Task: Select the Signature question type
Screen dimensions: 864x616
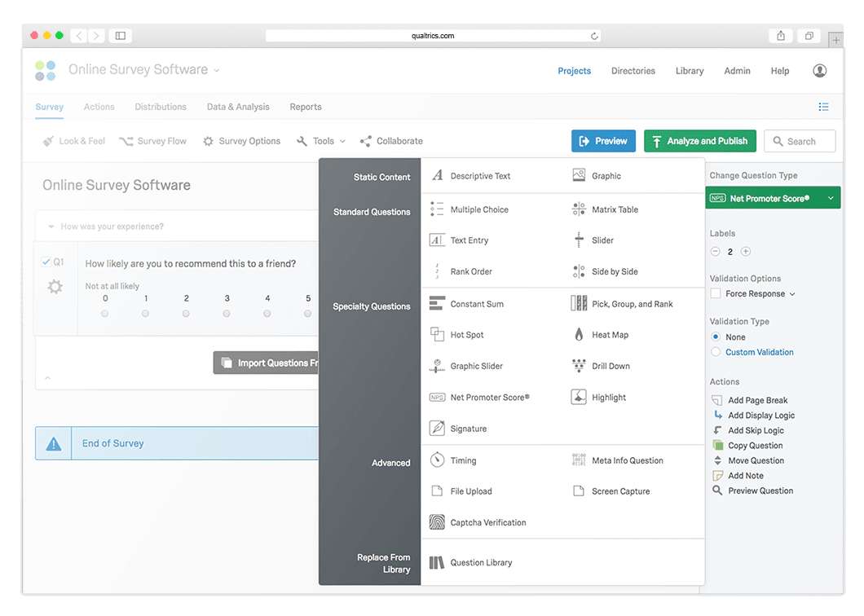Action: [x=470, y=428]
